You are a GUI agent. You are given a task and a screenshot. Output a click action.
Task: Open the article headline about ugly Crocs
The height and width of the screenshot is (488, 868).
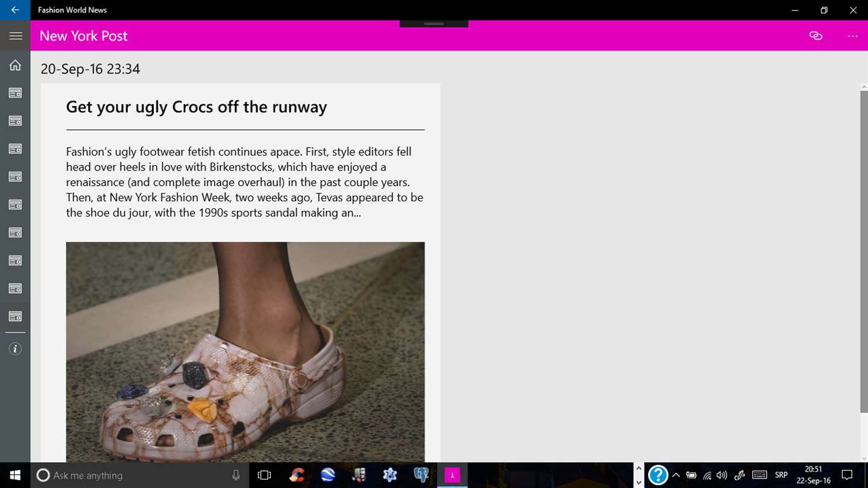point(197,107)
